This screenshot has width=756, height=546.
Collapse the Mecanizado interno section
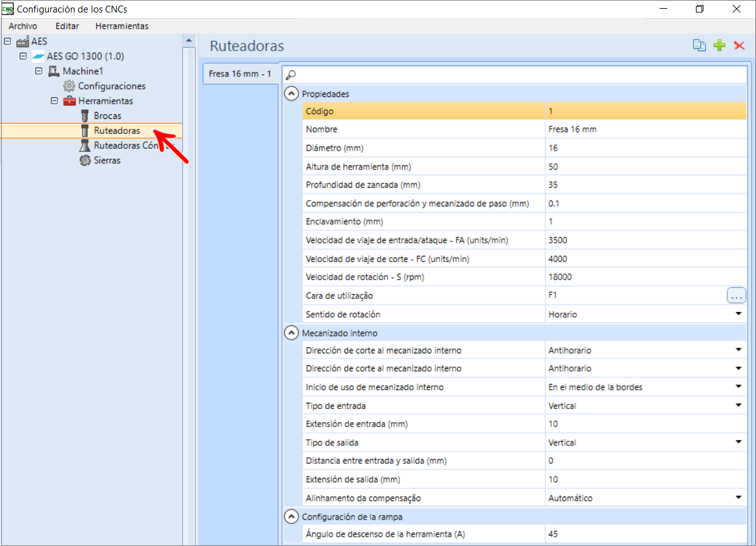pyautogui.click(x=291, y=333)
